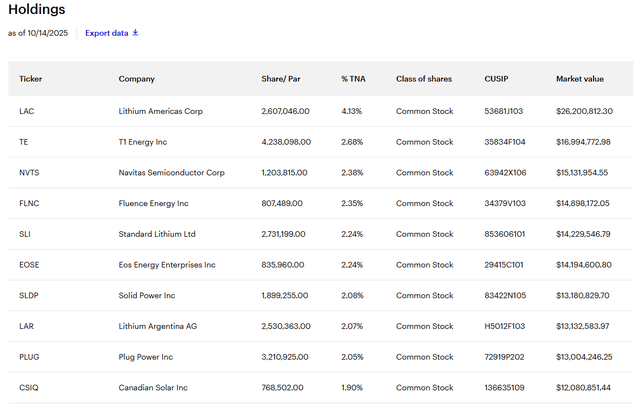Screen dimensions: 640x411
Task: Click CUSIP 35834F104
Action: click(505, 142)
